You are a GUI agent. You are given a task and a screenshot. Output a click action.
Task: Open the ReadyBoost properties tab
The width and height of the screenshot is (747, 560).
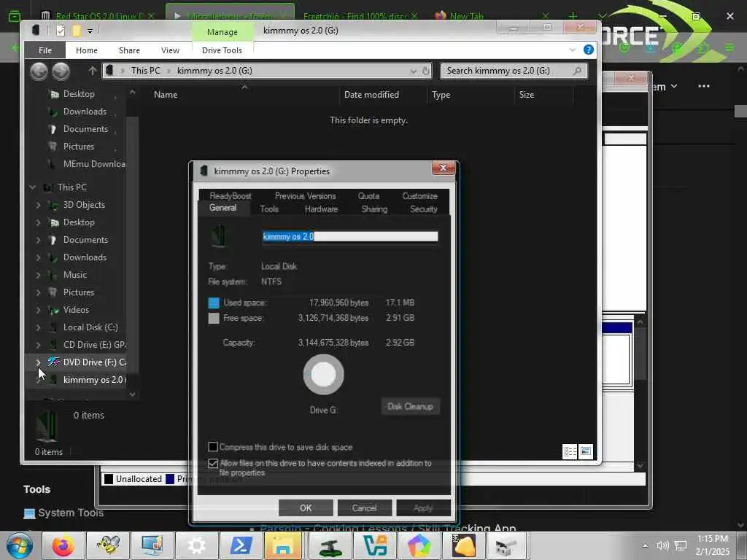[230, 195]
